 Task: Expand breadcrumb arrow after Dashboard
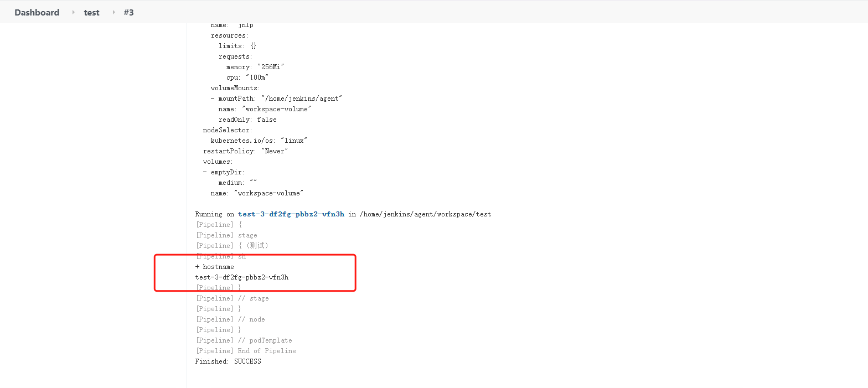[x=73, y=12]
